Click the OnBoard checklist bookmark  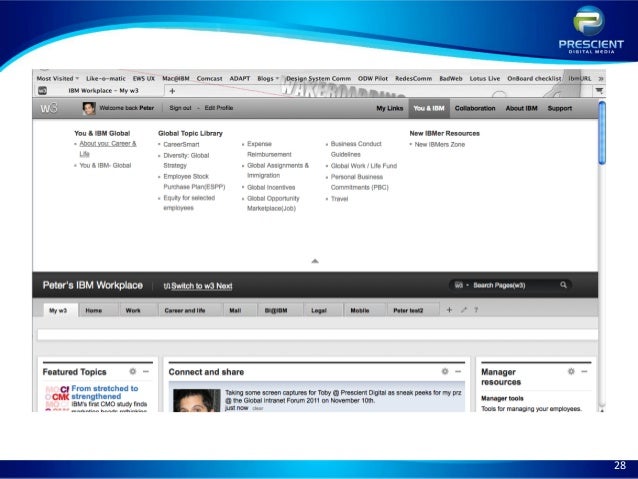[534, 79]
